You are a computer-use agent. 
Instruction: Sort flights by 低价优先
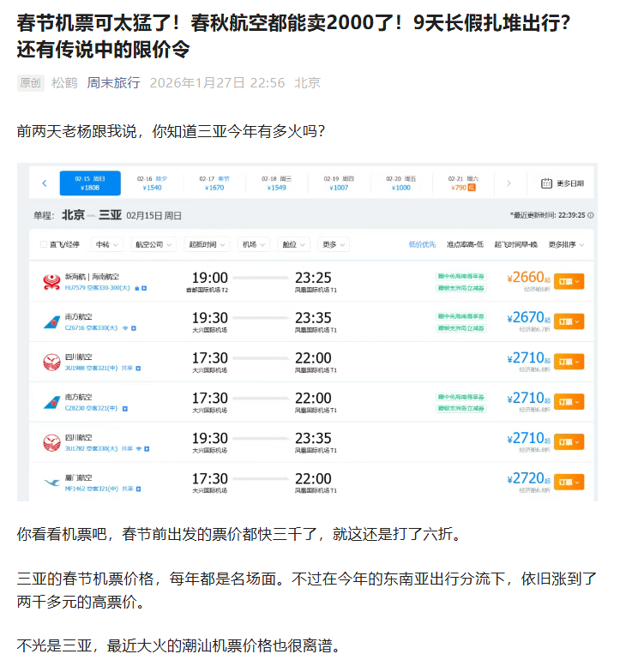coord(422,244)
